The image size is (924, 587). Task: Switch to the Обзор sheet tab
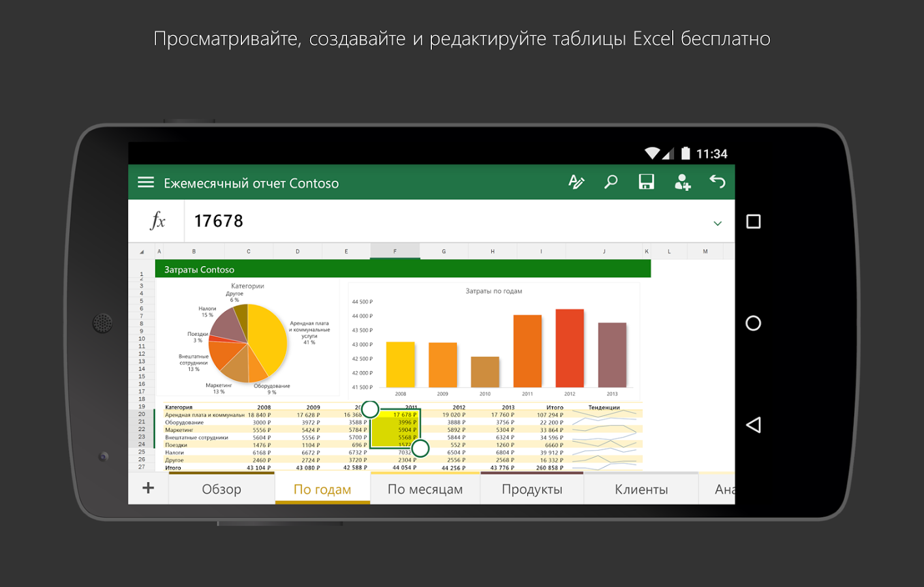tap(221, 489)
